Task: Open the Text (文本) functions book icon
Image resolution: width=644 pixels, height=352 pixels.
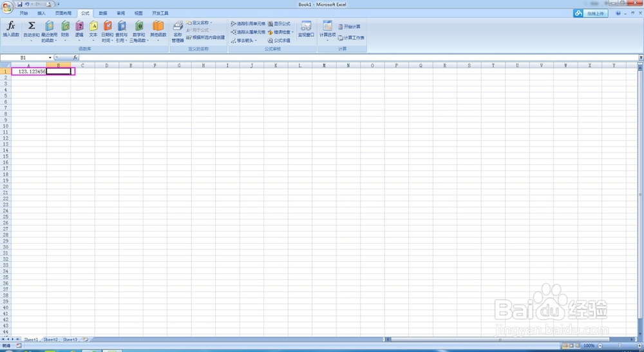Action: (x=93, y=26)
